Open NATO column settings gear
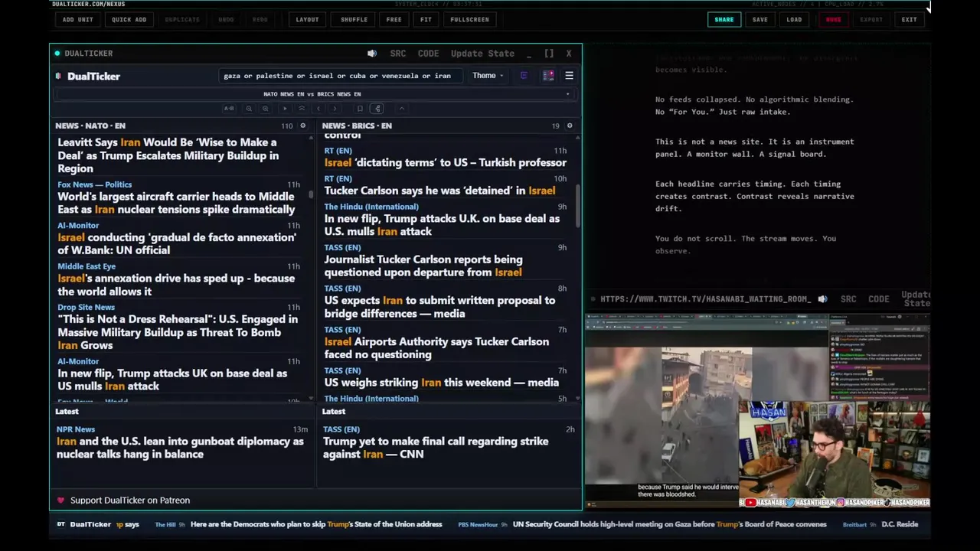980x551 pixels. coord(302,126)
